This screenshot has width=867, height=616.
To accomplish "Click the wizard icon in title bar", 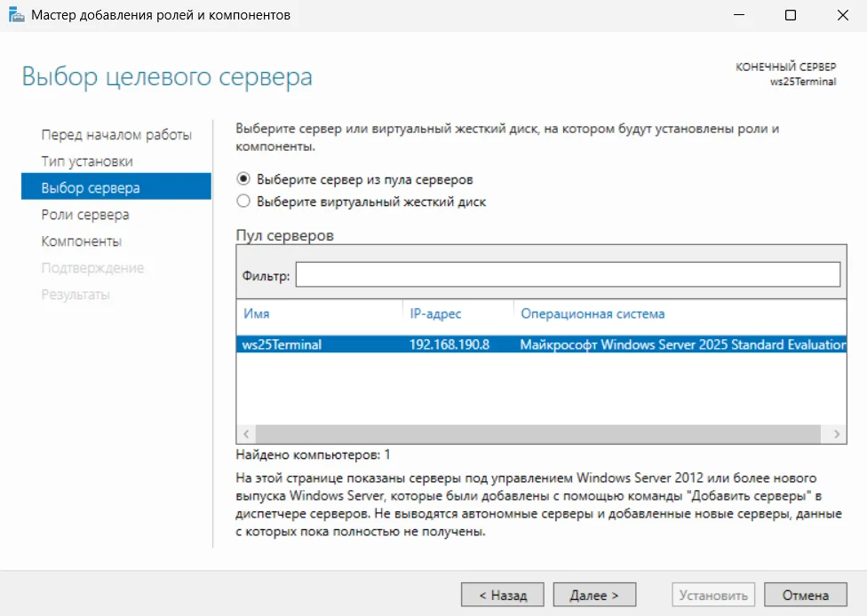I will point(17,14).
